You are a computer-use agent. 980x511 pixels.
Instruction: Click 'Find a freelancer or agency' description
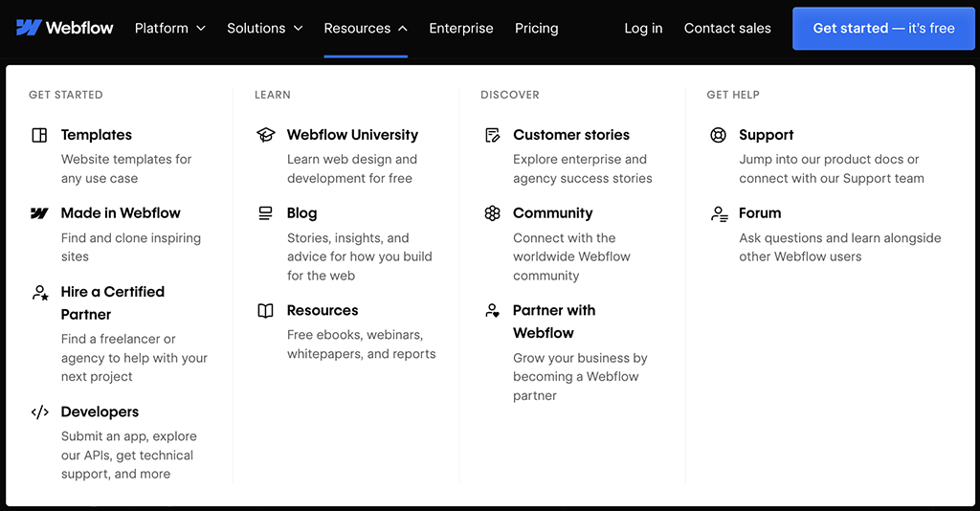coord(134,358)
